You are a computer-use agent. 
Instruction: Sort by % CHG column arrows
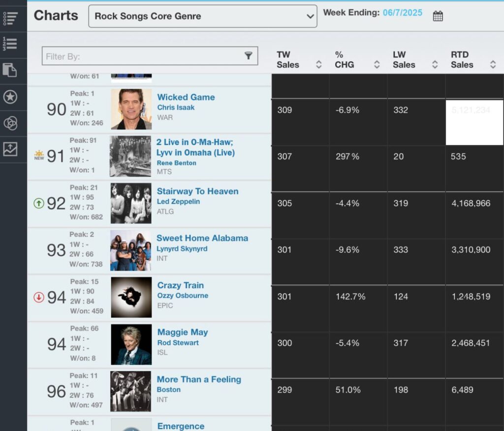point(377,64)
